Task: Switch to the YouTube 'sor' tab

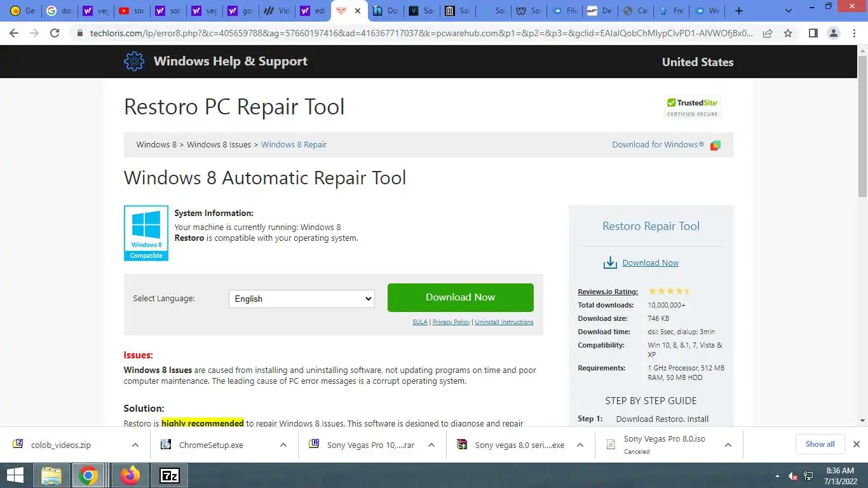Action: (x=132, y=11)
